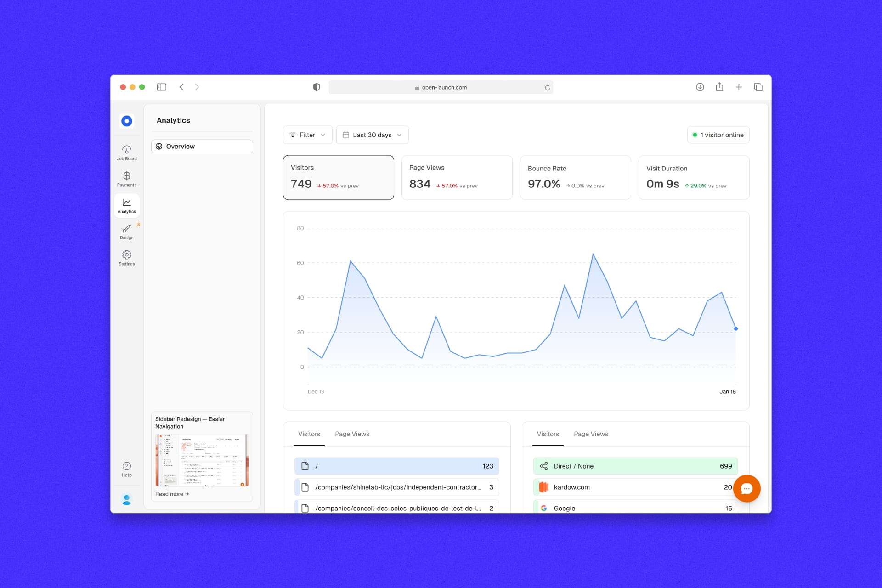
Task: Open the Last 30 days date range
Action: (372, 135)
